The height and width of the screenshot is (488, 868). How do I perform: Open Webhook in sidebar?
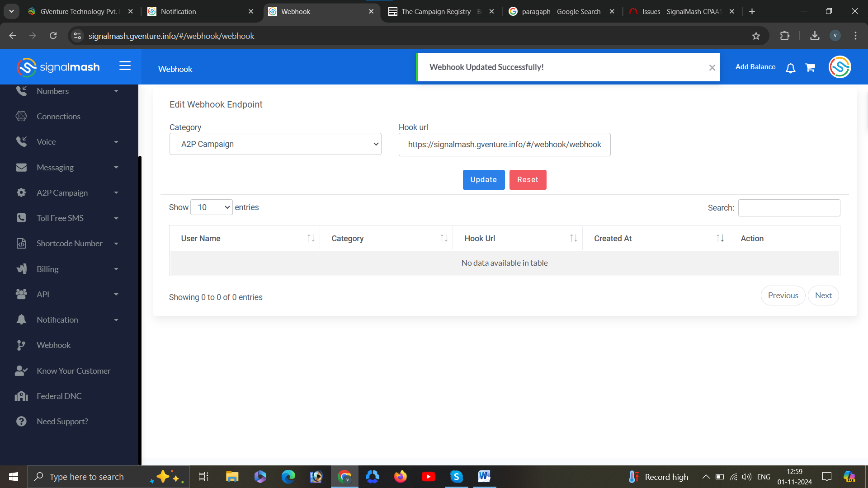tap(53, 345)
